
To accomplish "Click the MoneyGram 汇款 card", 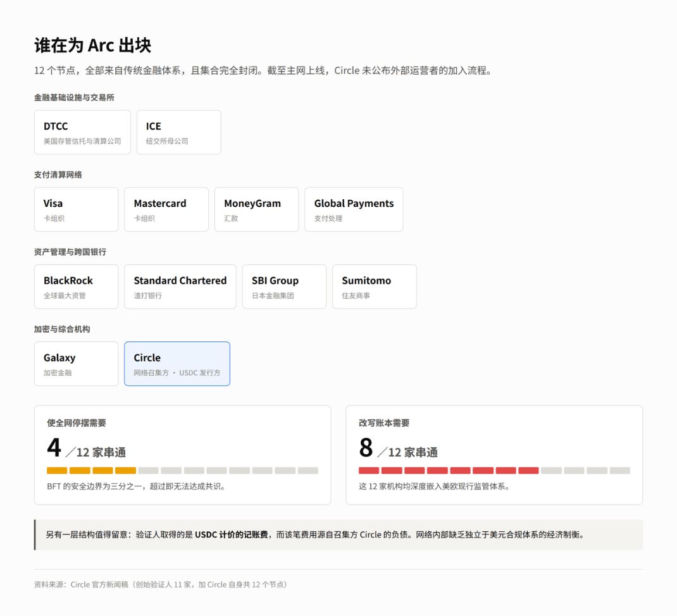I will tap(256, 209).
